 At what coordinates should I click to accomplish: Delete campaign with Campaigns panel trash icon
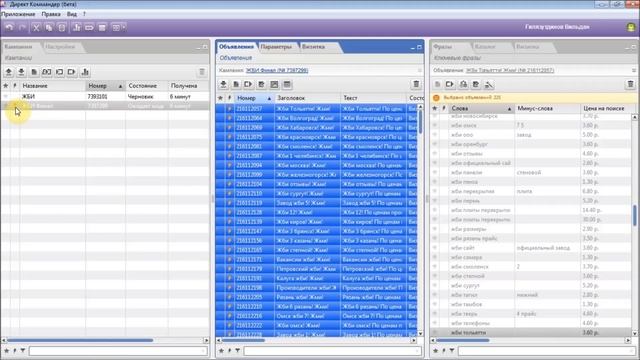coord(202,72)
